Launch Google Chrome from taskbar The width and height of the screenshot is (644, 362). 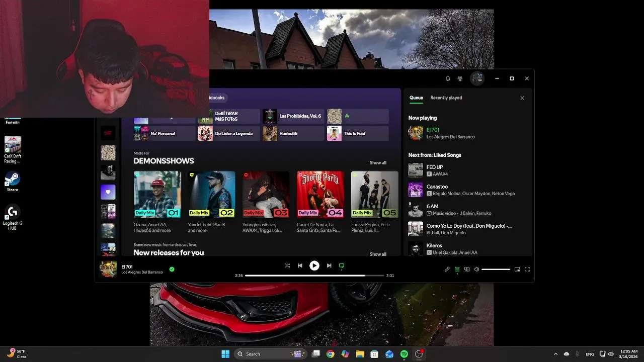pos(330,354)
